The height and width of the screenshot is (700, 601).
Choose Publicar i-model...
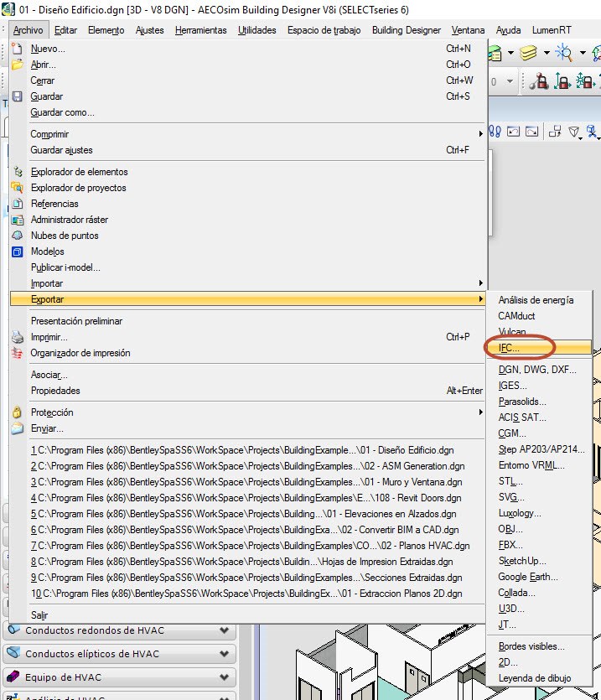pos(247,267)
